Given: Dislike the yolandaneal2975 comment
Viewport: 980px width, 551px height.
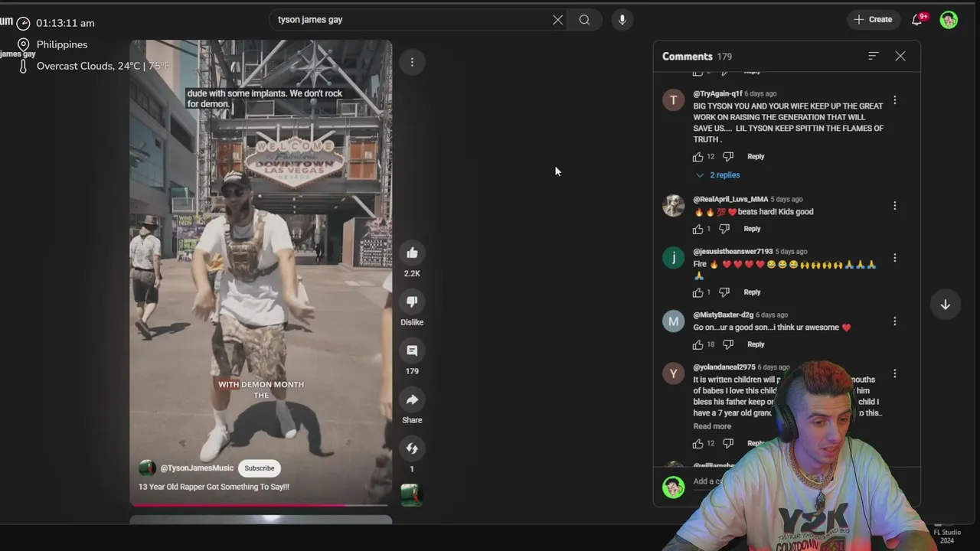Looking at the screenshot, I should click(728, 444).
